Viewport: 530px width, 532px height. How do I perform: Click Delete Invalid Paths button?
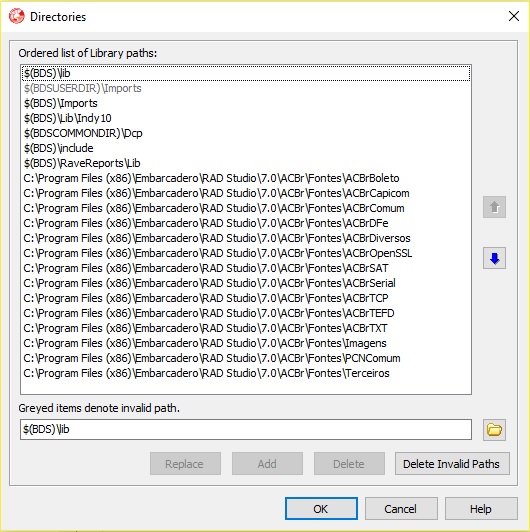(452, 463)
